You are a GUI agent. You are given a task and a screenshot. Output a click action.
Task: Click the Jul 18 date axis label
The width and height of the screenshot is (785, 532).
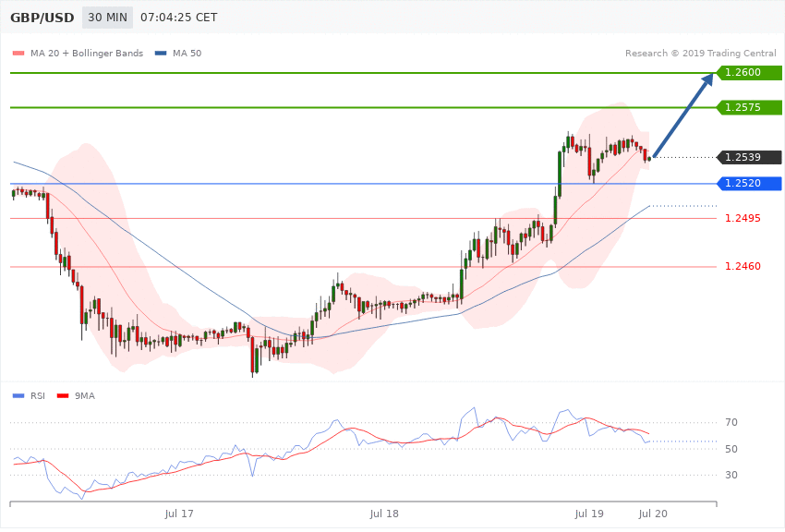point(384,514)
